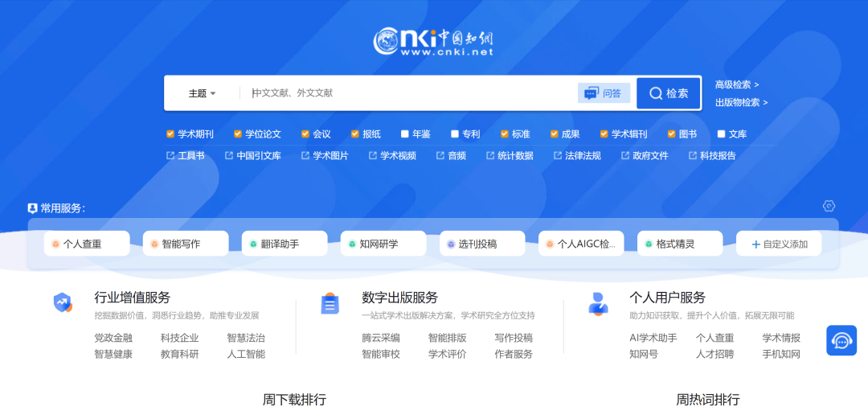Open 音频 external link icon
The height and width of the screenshot is (415, 868).
coord(440,156)
